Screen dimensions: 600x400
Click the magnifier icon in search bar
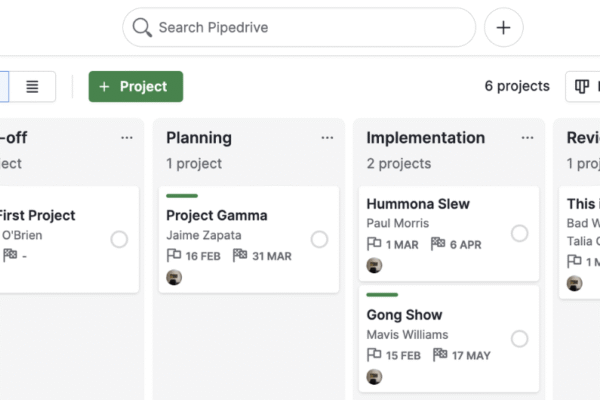[142, 28]
